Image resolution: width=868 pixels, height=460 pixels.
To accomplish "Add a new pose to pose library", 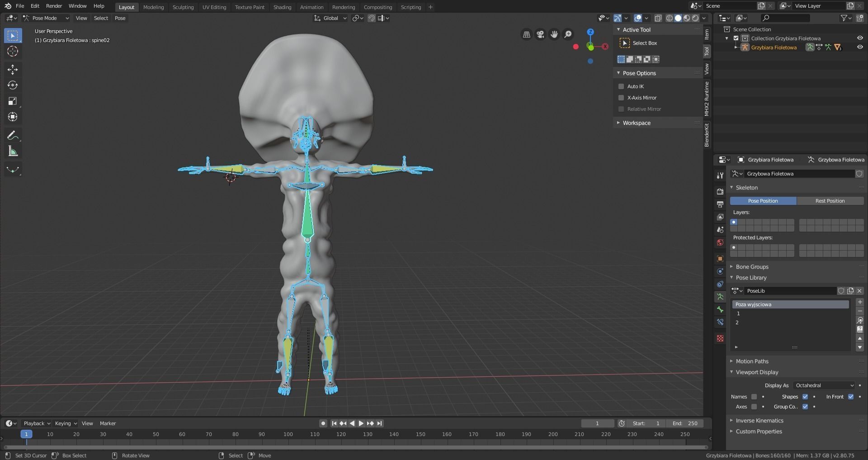I will [859, 302].
